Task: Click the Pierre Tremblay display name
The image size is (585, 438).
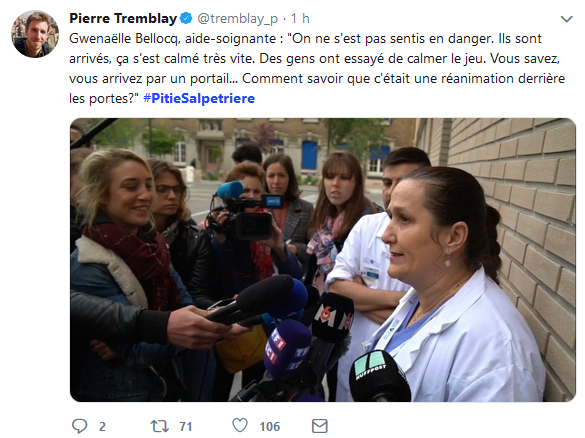Action: (x=123, y=18)
